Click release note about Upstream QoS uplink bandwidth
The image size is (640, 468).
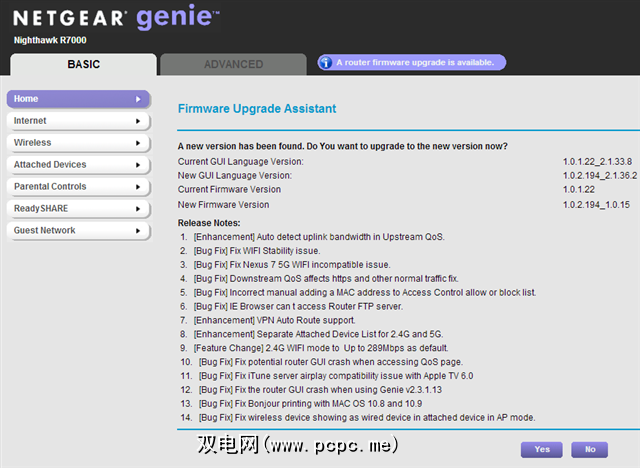pyautogui.click(x=319, y=237)
